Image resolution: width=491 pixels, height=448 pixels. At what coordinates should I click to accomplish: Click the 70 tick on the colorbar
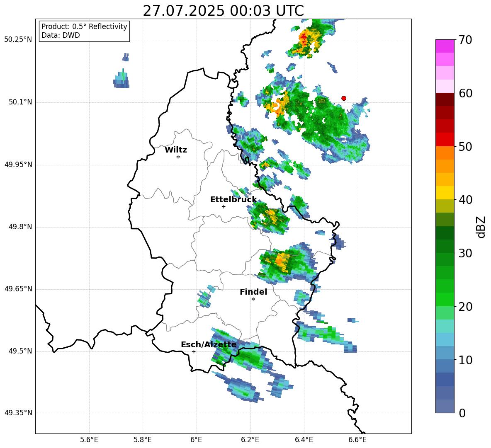coord(465,40)
